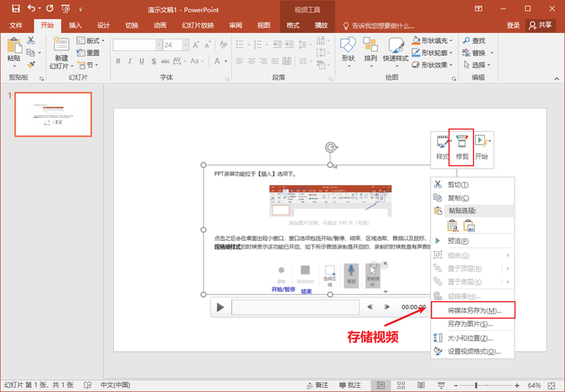The image size is (565, 392).
Task: Select Preview in the context menu
Action: click(472, 241)
